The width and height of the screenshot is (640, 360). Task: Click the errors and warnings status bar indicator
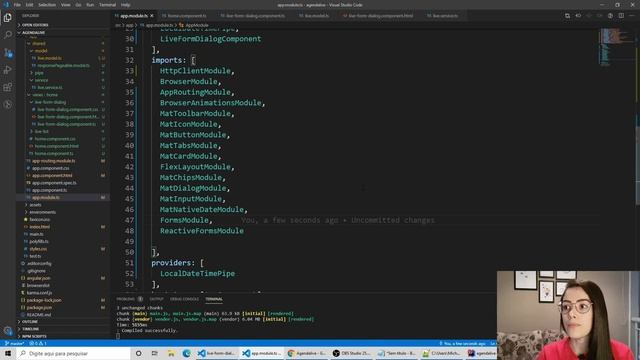pyautogui.click(x=39, y=344)
